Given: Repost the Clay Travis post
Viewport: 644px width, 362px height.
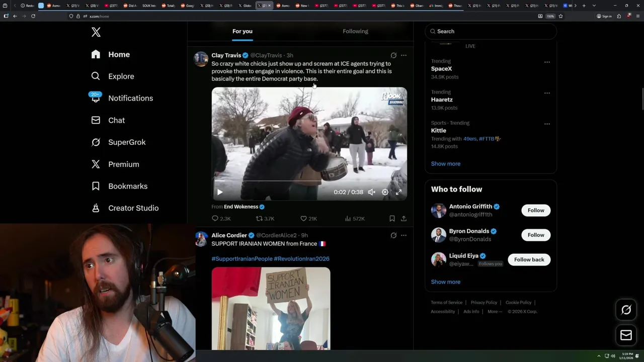Looking at the screenshot, I should pyautogui.click(x=265, y=219).
